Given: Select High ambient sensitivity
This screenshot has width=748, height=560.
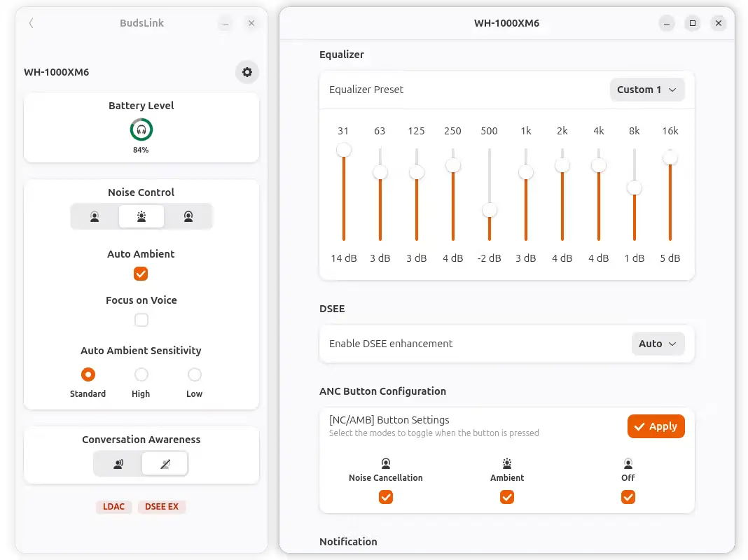Looking at the screenshot, I should click(141, 374).
